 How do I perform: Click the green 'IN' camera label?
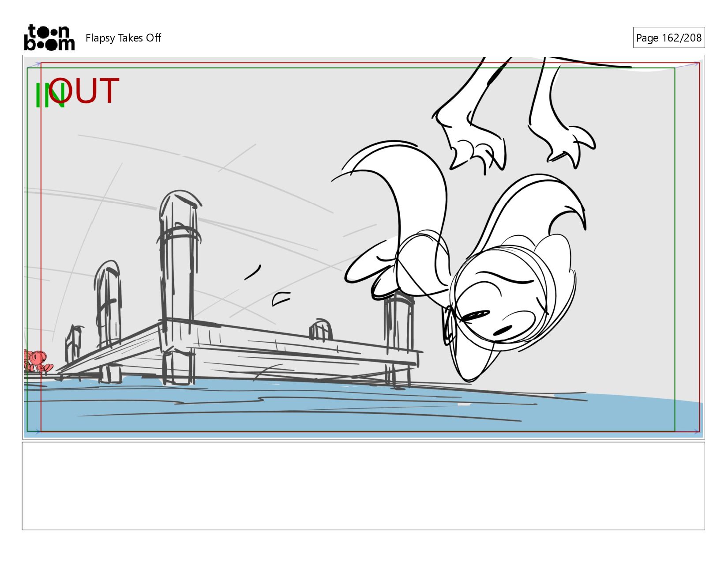click(49, 96)
